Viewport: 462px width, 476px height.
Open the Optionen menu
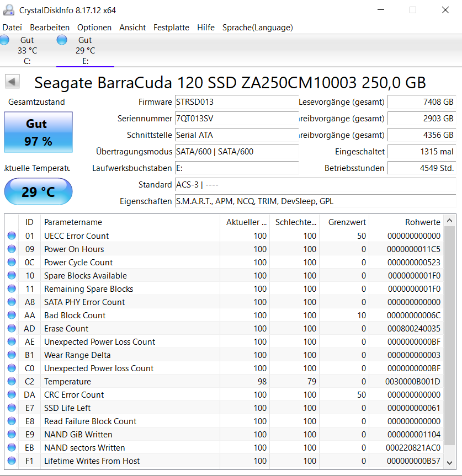point(94,28)
